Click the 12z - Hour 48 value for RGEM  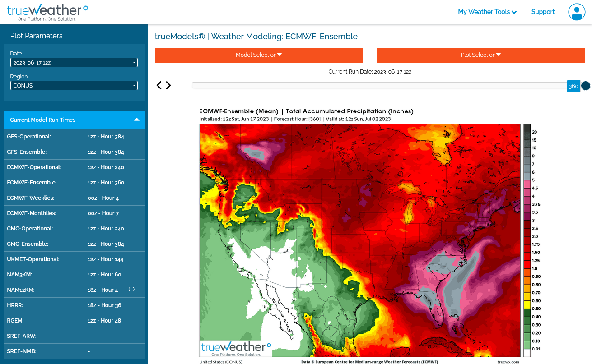coord(104,321)
